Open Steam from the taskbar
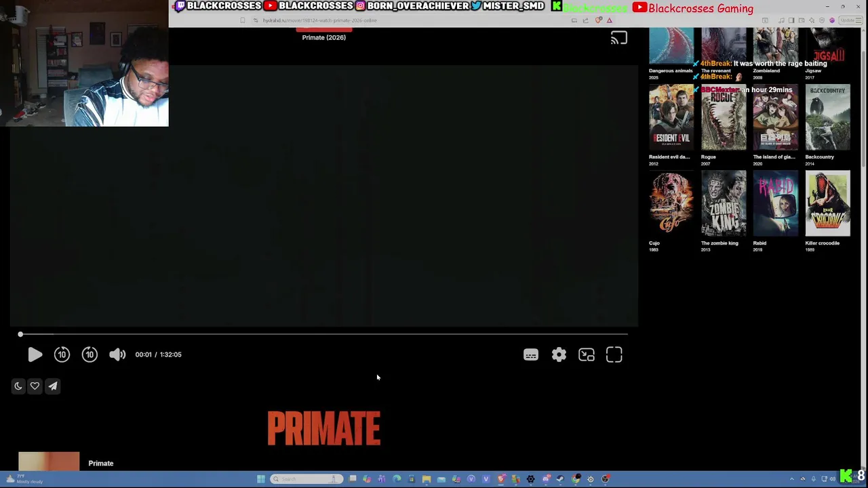 tap(560, 479)
